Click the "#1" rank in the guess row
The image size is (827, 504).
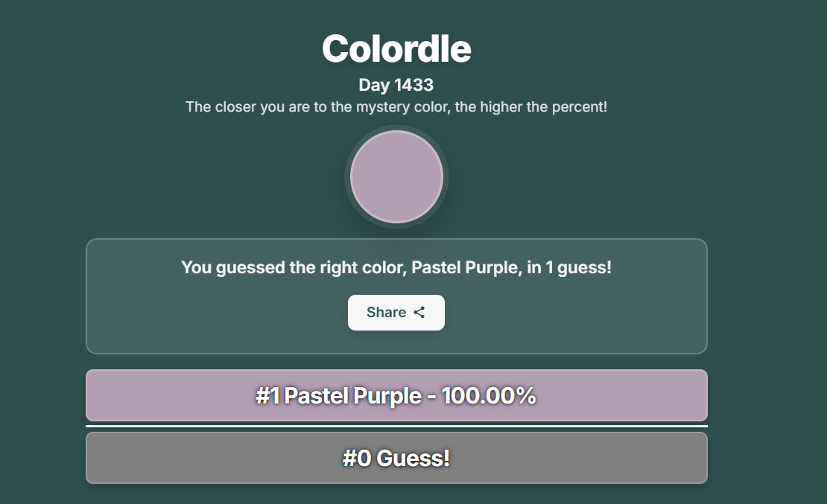[x=267, y=396]
